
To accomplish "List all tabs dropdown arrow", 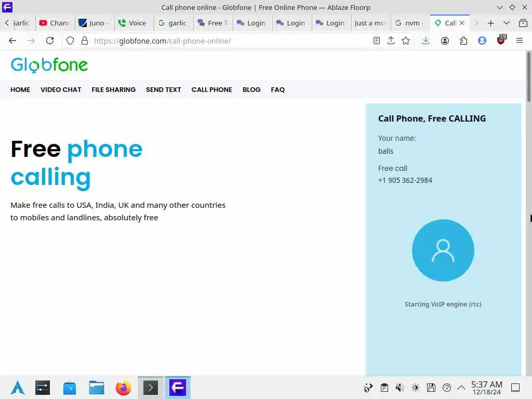I will 506,23.
